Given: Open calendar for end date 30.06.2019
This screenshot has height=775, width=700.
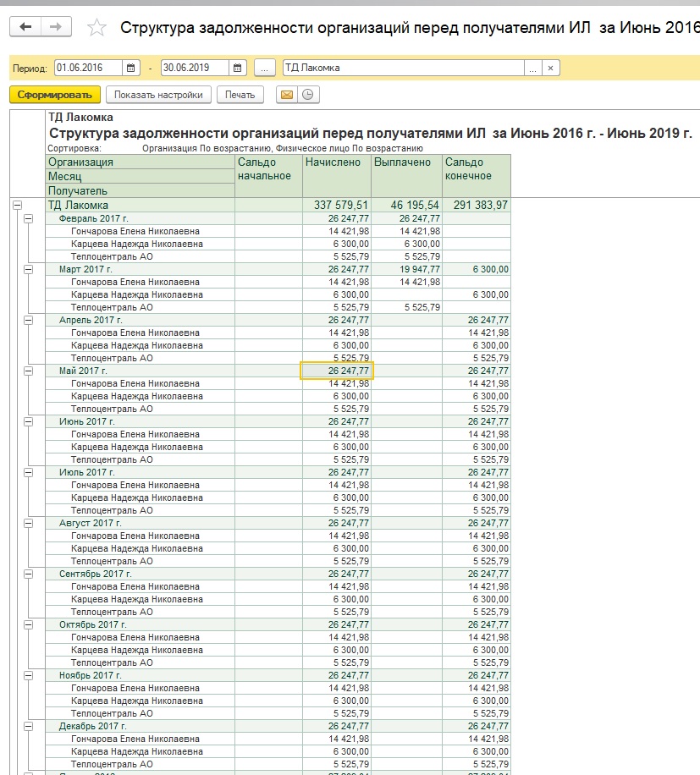Looking at the screenshot, I should (x=237, y=68).
